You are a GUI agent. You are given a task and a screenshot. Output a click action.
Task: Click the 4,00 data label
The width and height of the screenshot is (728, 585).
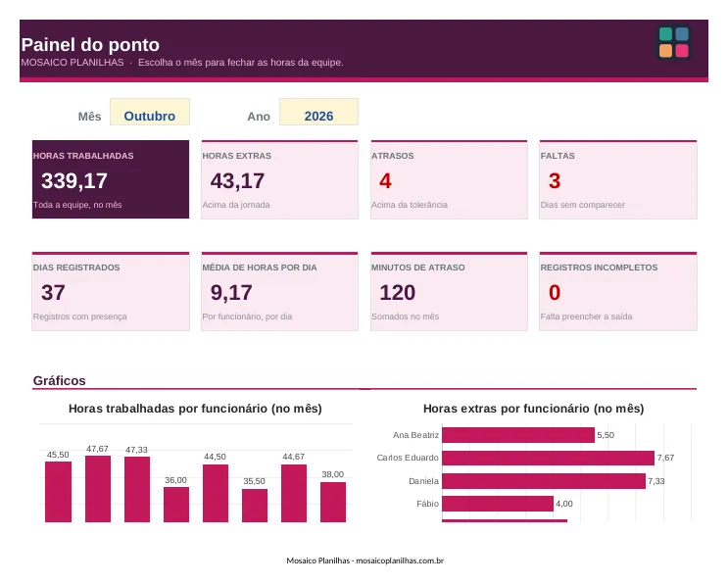click(564, 504)
